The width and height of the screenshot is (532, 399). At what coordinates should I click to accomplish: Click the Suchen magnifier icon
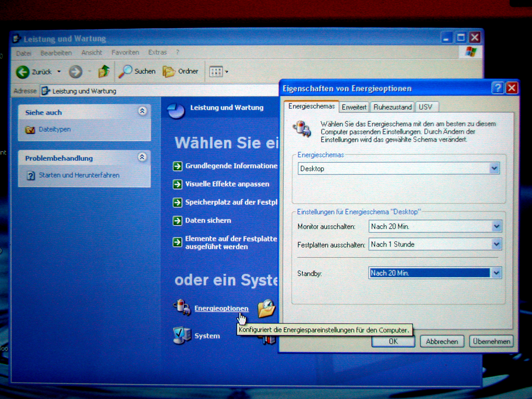(125, 71)
